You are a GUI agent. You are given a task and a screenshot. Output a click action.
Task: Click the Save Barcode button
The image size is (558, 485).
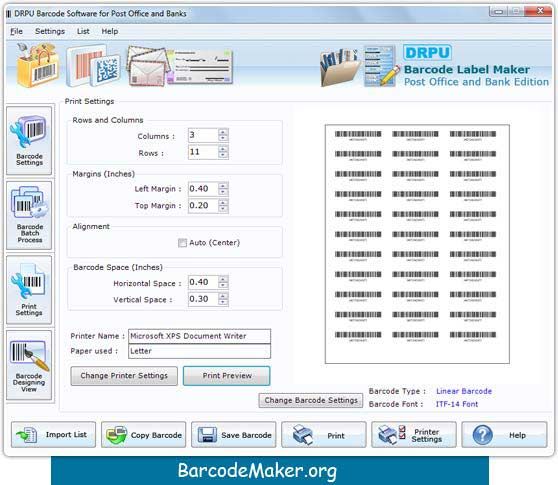(x=233, y=434)
